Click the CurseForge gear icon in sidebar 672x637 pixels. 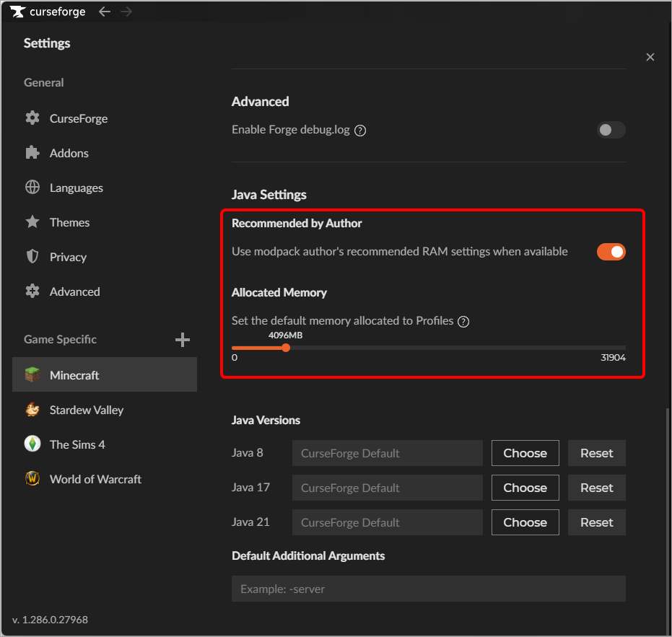[32, 118]
